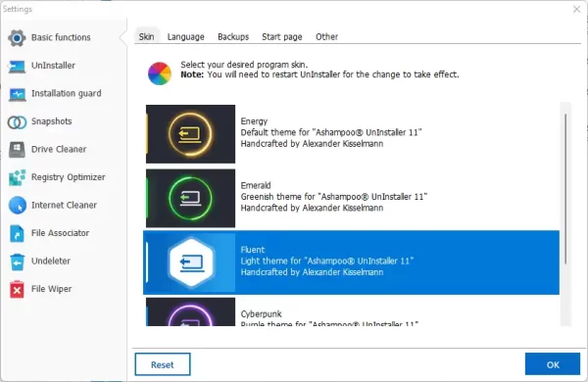Click the File Wiper red X icon

coord(17,289)
